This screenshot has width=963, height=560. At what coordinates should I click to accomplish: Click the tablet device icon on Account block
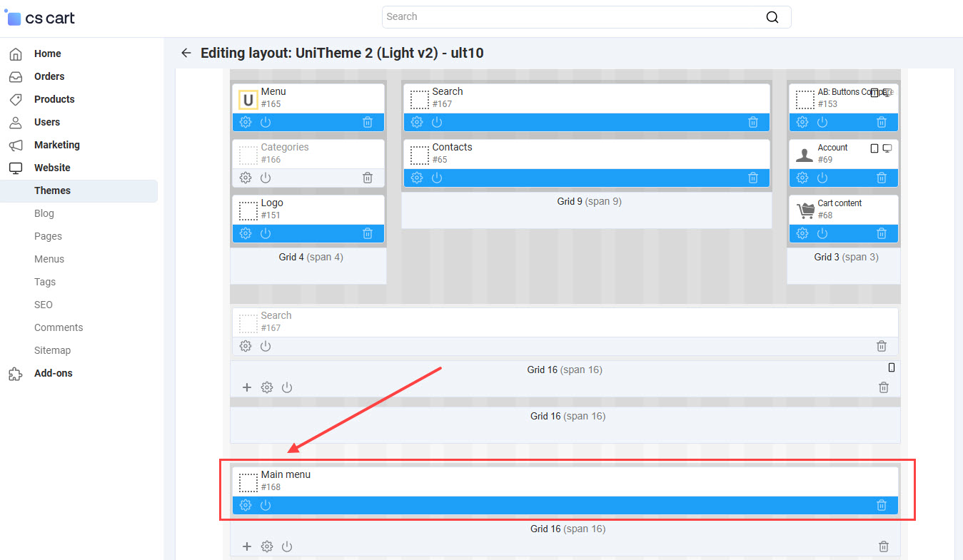point(874,148)
